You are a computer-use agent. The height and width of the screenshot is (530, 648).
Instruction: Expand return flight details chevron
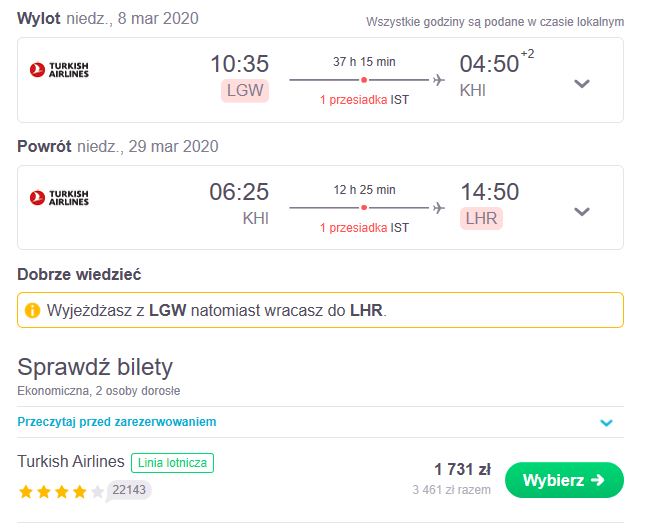(x=582, y=212)
